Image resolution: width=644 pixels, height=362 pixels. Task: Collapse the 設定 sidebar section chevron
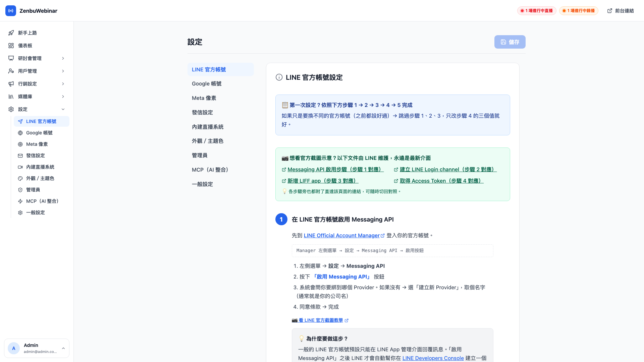[63, 109]
